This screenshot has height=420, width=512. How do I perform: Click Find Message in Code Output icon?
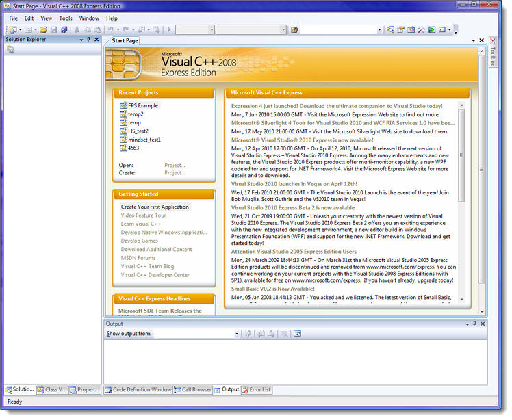(x=248, y=334)
